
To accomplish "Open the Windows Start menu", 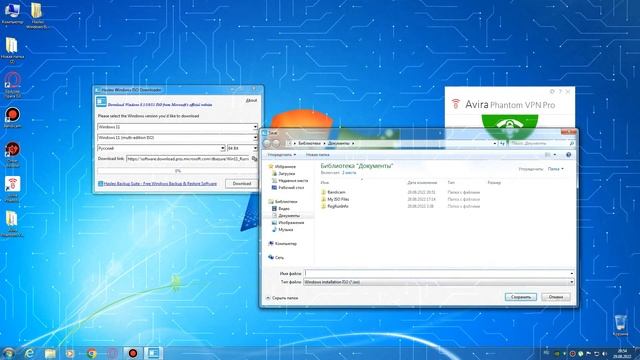I will (8, 353).
